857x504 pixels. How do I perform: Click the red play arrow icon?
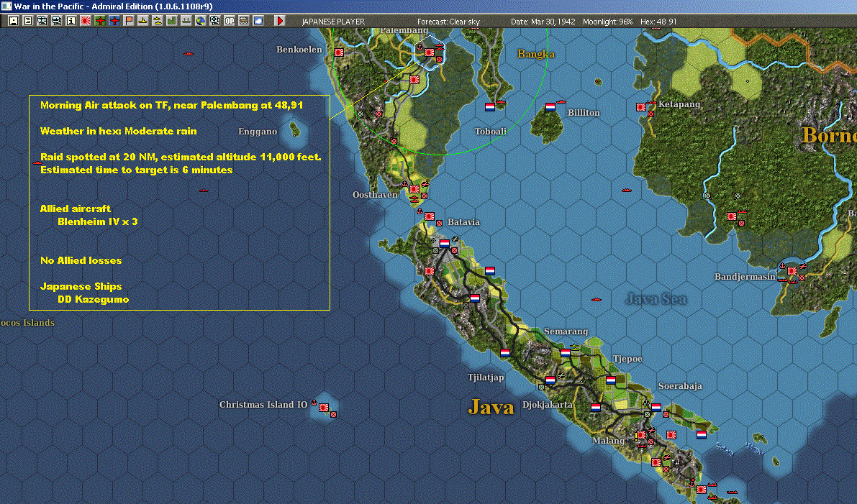click(x=279, y=21)
